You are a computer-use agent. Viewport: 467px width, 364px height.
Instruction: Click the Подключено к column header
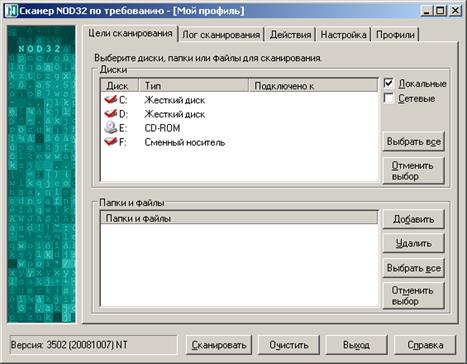[x=313, y=86]
